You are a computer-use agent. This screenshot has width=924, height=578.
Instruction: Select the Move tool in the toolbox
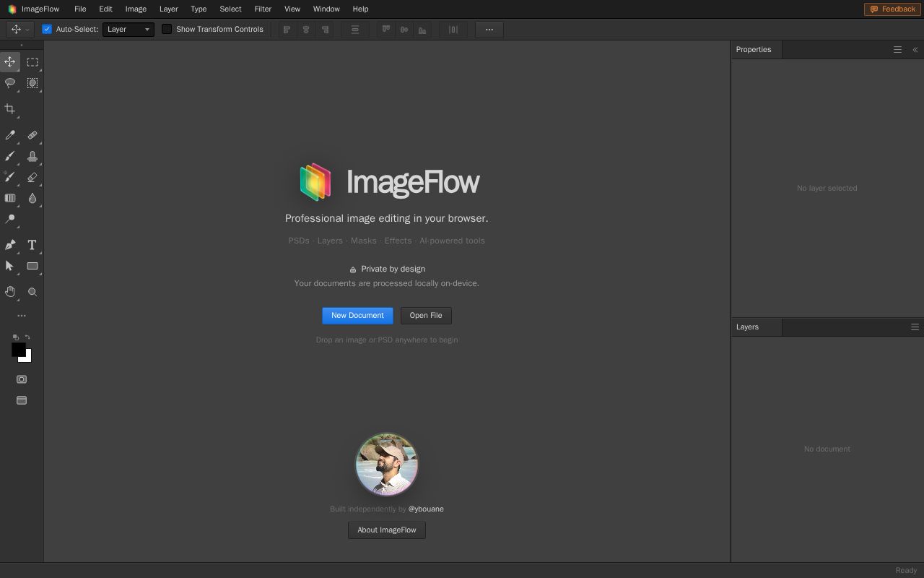point(10,62)
